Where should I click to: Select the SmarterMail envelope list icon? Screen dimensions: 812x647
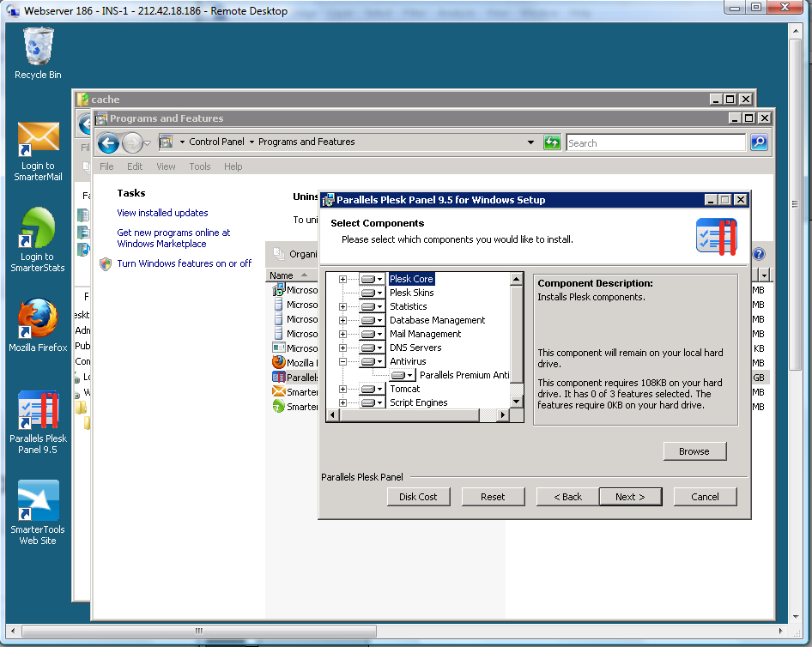279,391
